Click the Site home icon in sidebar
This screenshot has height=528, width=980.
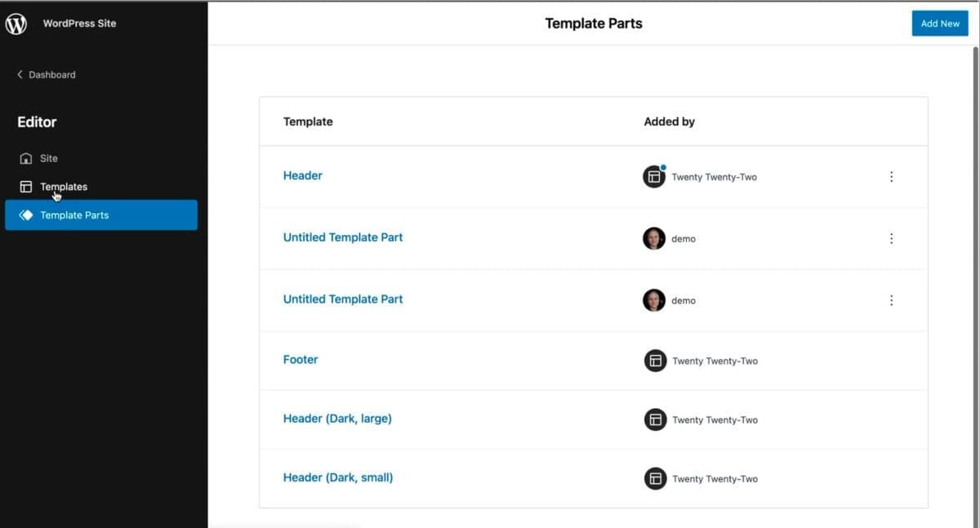26,158
